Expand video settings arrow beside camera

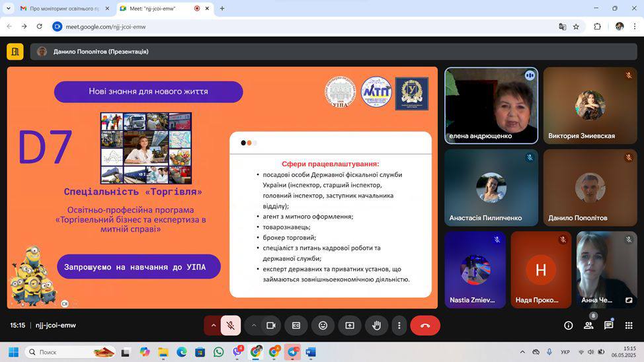pos(253,325)
